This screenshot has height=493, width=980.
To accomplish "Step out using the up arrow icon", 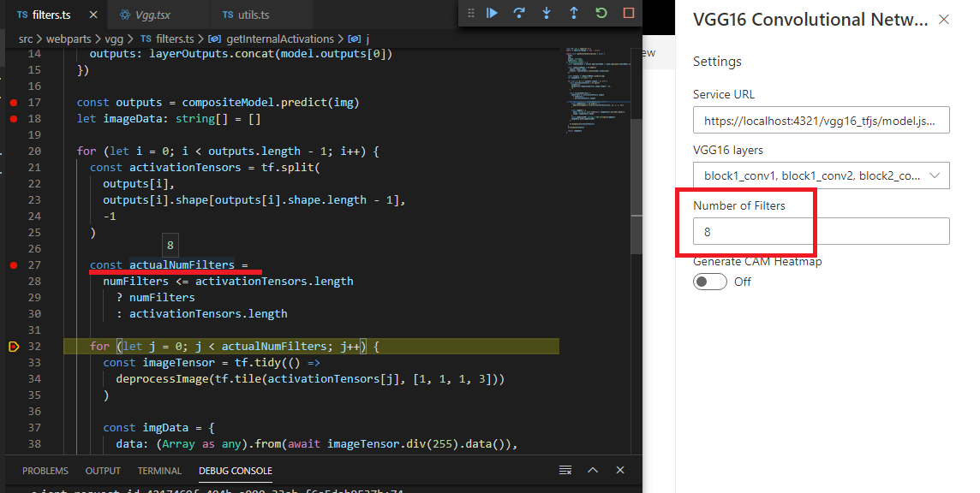I will point(574,13).
